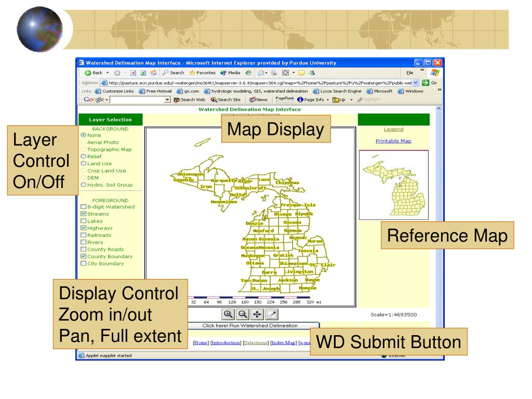Follow the Home link at page bottom

point(201,343)
